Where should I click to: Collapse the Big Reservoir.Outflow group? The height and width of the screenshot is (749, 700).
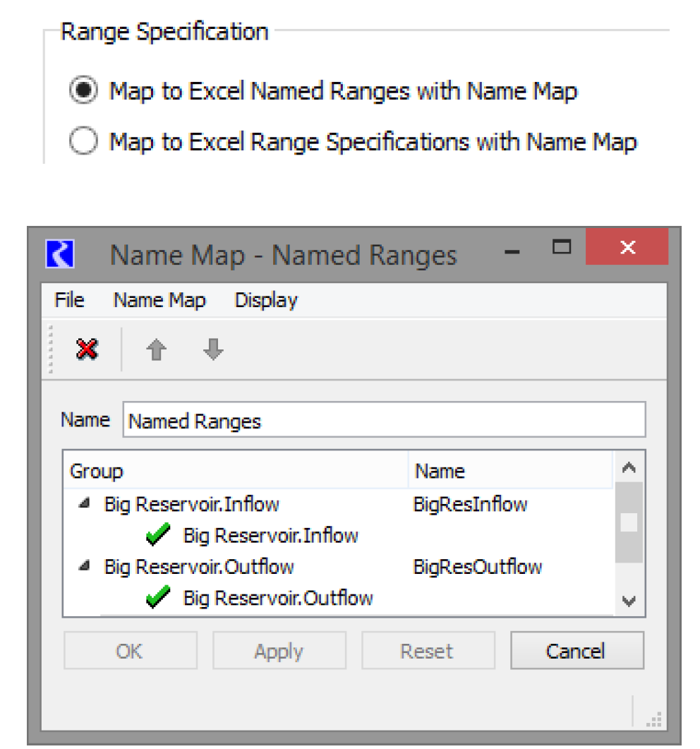coord(84,567)
